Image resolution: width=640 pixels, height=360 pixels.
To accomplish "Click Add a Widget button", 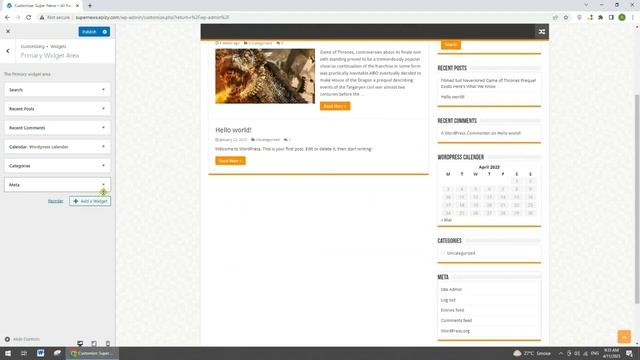I will click(x=90, y=201).
